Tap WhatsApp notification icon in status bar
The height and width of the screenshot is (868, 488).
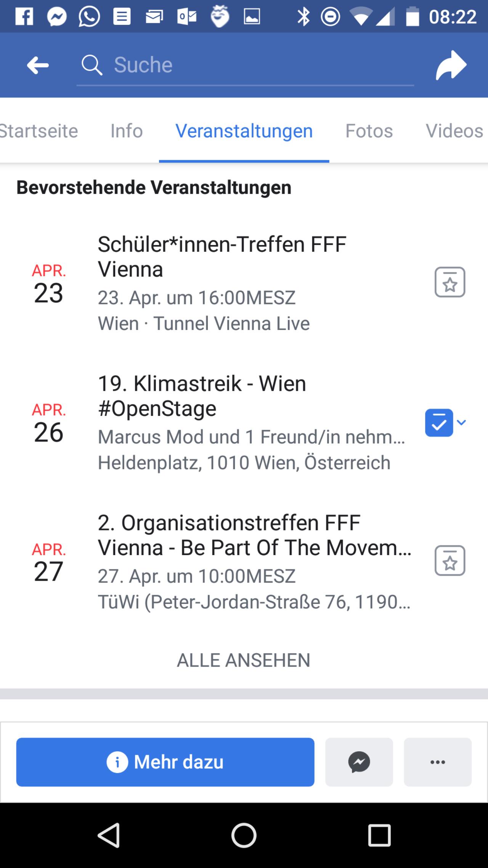coord(89,17)
